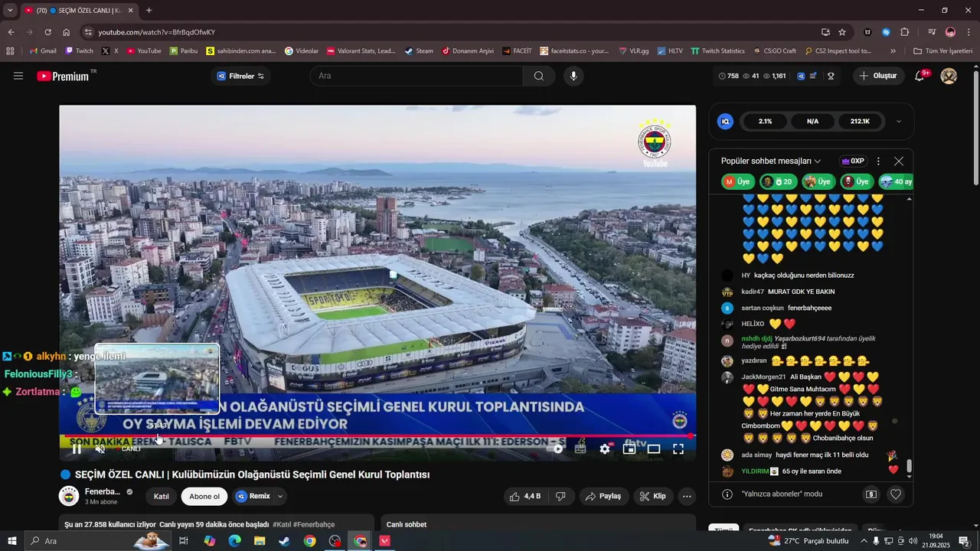This screenshot has width=980, height=551.
Task: Create a clip with Klip button
Action: pos(653,496)
